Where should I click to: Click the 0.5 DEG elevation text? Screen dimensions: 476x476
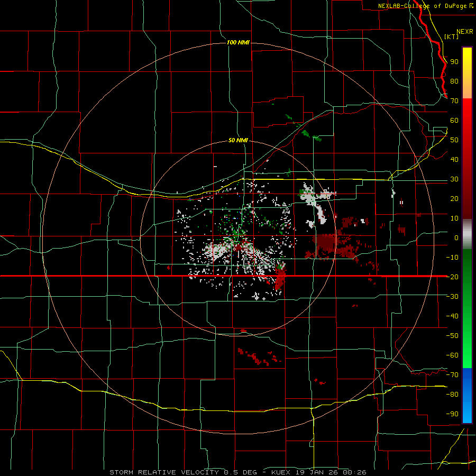coord(241,472)
